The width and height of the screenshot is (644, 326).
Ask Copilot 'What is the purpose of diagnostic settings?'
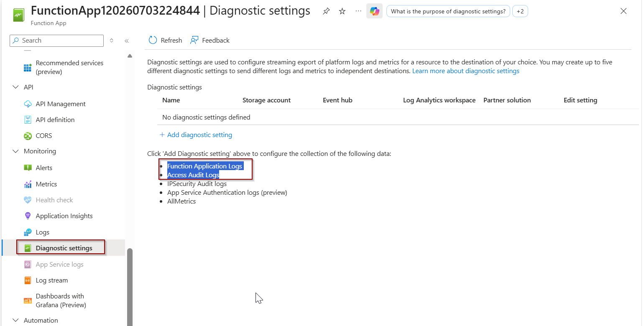click(448, 11)
